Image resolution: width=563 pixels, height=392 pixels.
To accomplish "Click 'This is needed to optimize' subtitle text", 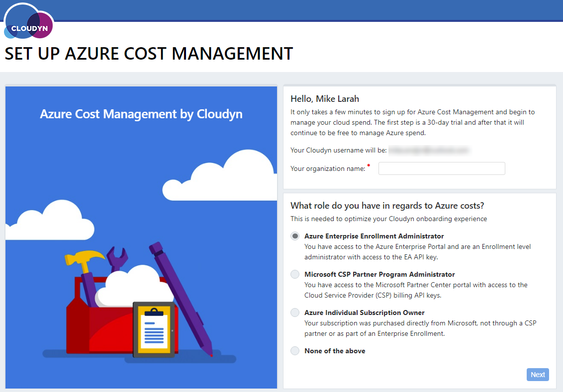I will click(388, 219).
